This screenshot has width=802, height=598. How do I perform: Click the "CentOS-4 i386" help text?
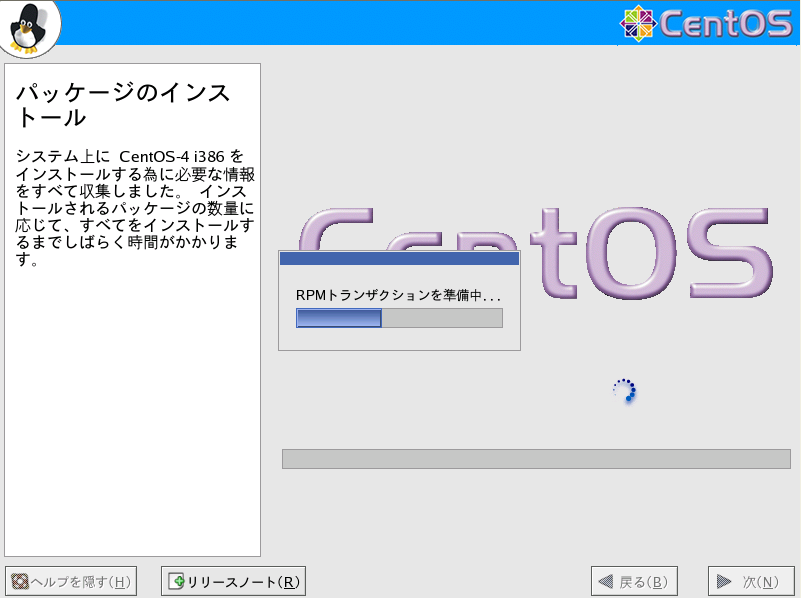[172, 156]
